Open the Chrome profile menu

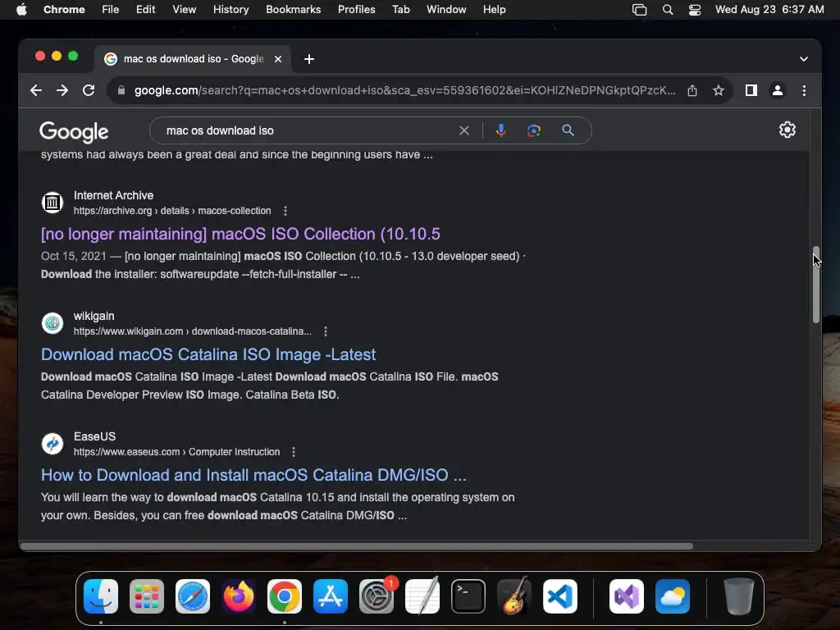(778, 90)
